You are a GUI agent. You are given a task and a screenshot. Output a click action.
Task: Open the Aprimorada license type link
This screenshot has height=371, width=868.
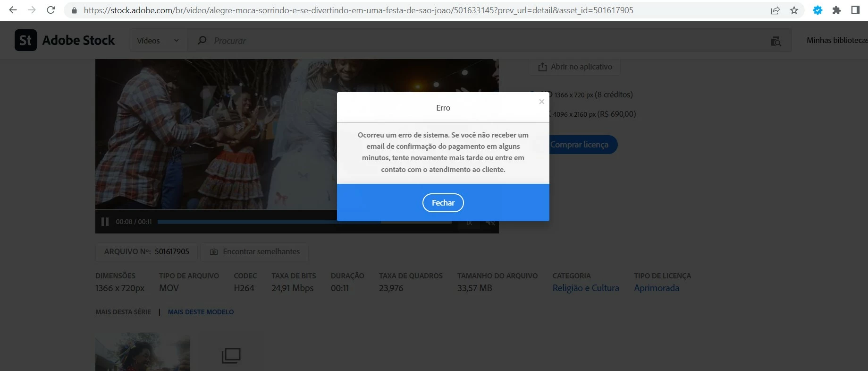point(657,288)
